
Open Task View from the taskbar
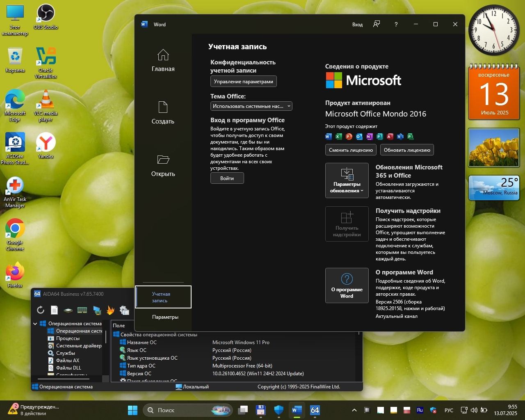243,410
